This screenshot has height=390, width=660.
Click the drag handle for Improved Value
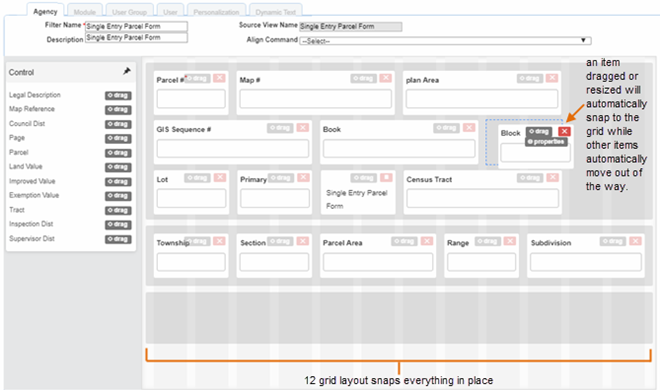[118, 182]
